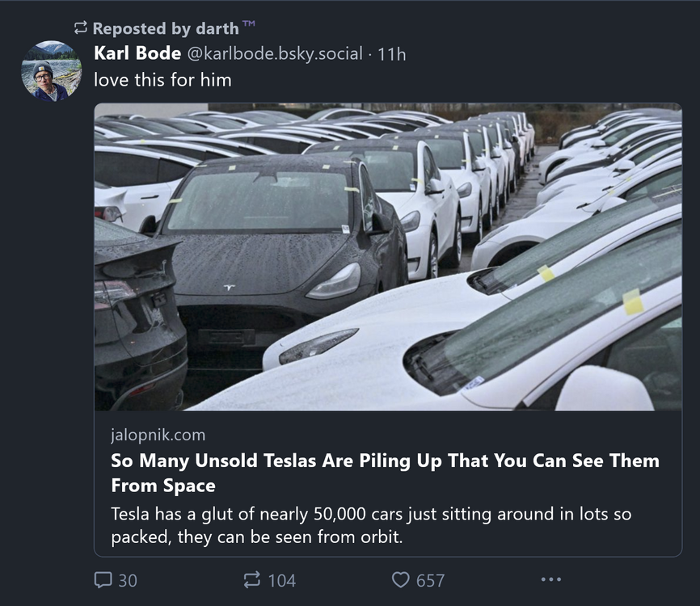The image size is (700, 606).
Task: Open the three-dot more options menu
Action: 551,580
